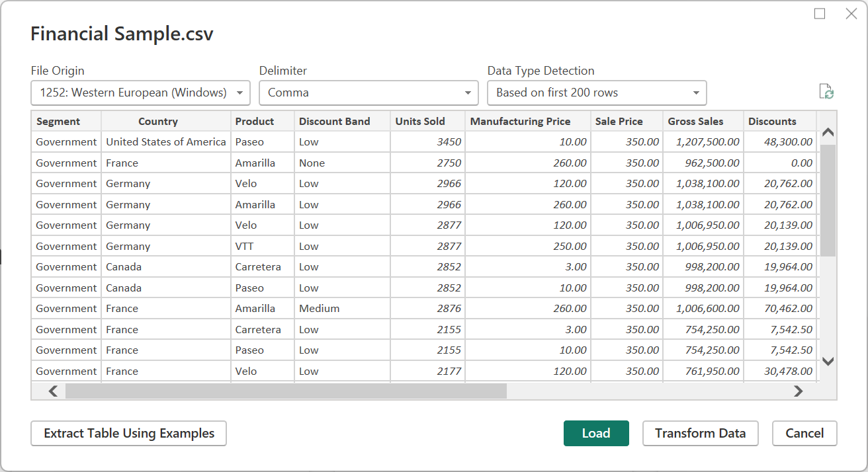Click the scroll left arrow below table

pos(53,391)
